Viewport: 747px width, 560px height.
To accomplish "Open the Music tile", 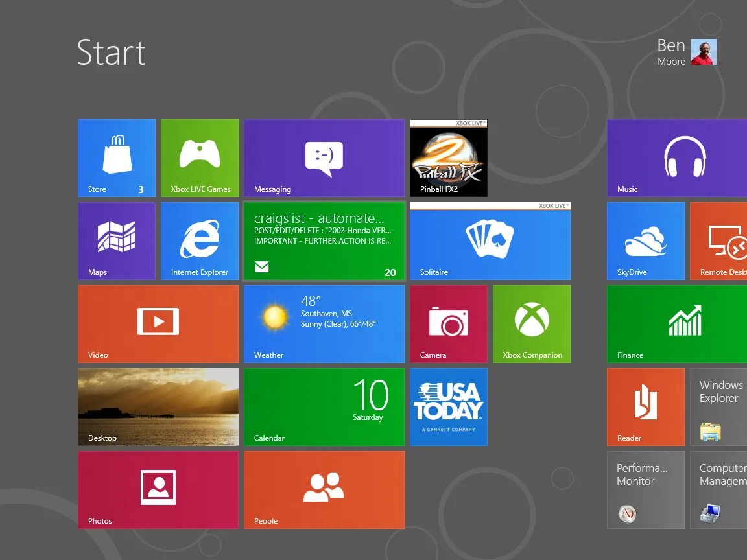I will [677, 158].
